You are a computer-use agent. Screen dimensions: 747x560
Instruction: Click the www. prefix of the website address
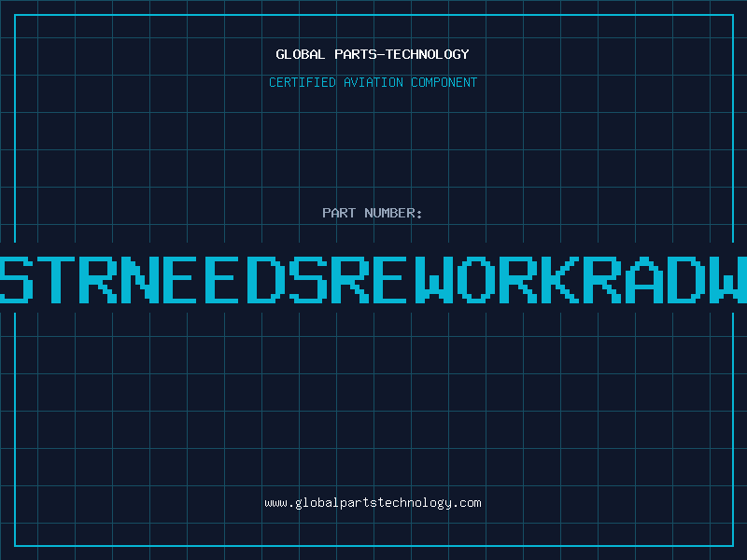click(x=278, y=503)
